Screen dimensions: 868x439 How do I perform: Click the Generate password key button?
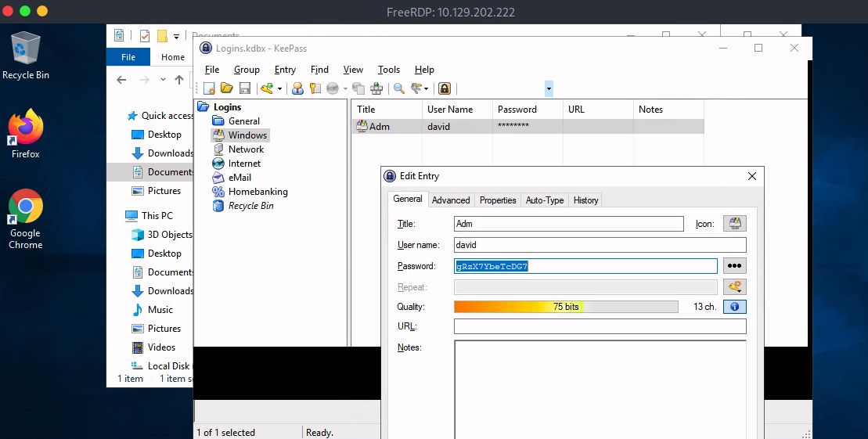coord(735,286)
